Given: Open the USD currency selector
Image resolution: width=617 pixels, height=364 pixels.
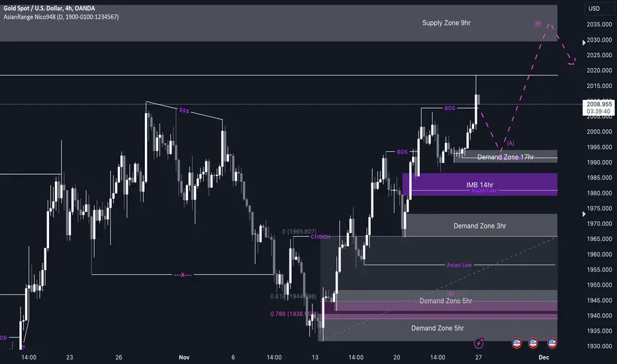Looking at the screenshot, I should (x=594, y=8).
